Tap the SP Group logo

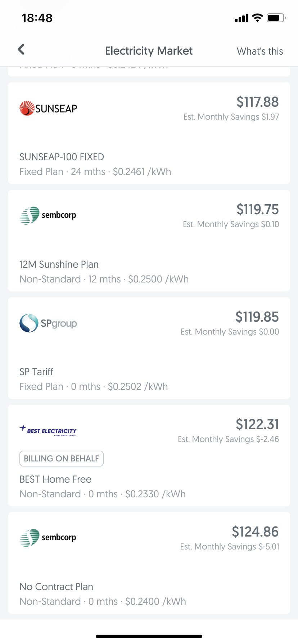48,323
